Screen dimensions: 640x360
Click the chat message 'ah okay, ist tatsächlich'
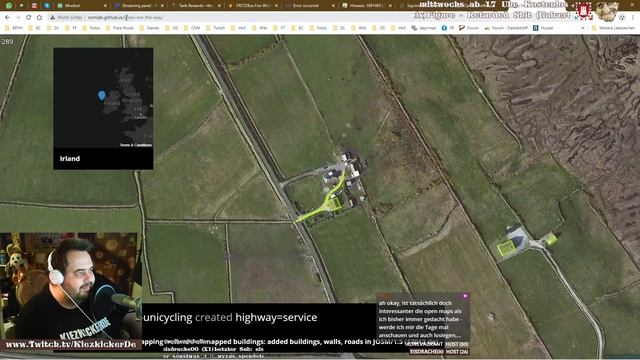coord(415,303)
